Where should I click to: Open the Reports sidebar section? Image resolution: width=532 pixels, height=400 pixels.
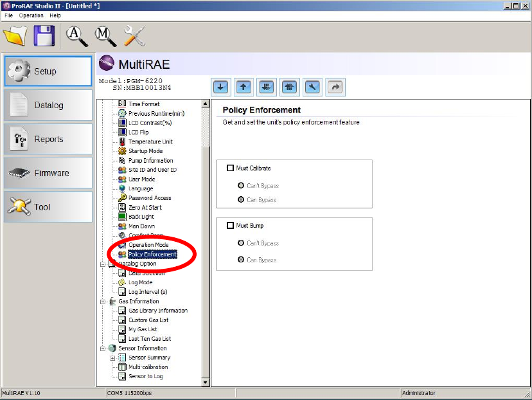[x=48, y=139]
